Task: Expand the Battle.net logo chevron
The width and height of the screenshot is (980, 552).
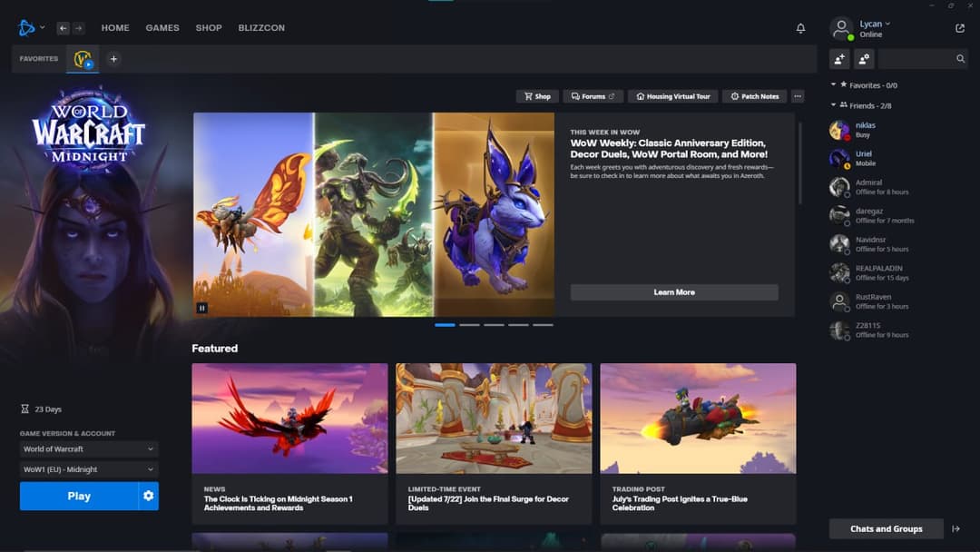Action: click(42, 27)
